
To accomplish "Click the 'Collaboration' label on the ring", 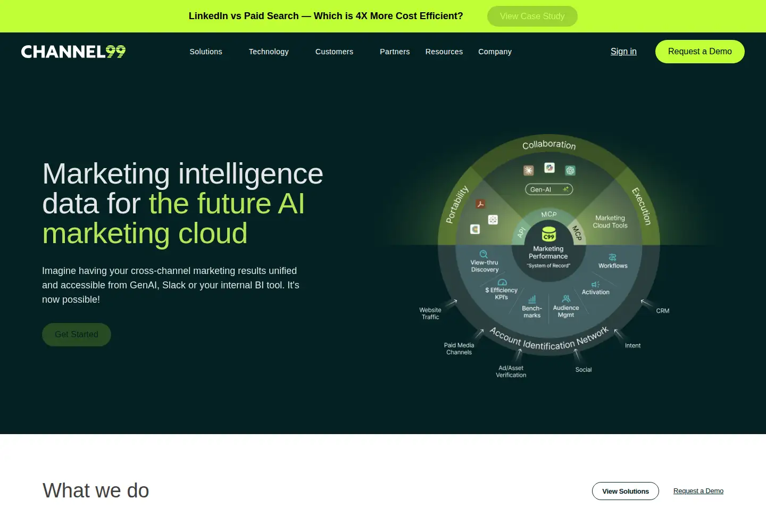I will 549,145.
